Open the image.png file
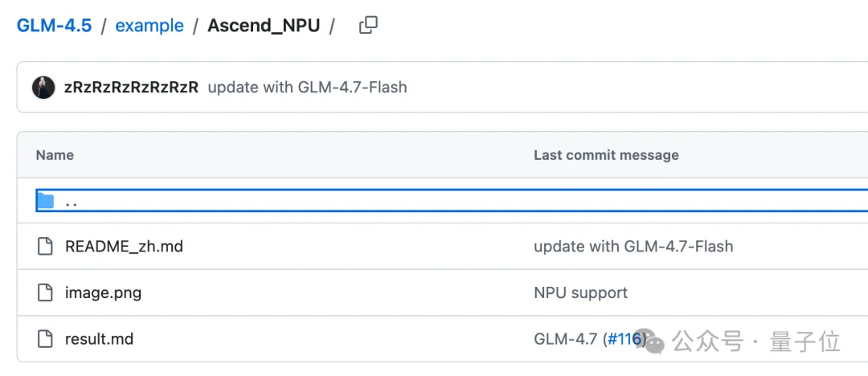This screenshot has height=376, width=868. point(103,292)
